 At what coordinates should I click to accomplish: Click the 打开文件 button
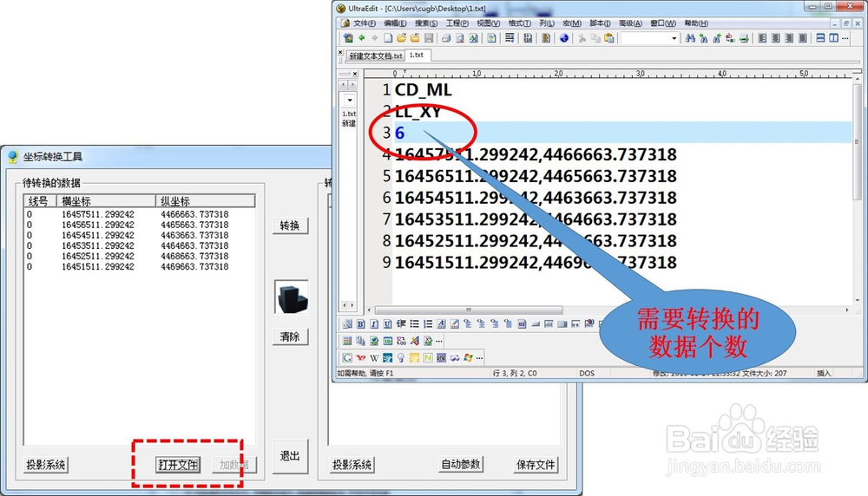click(178, 465)
